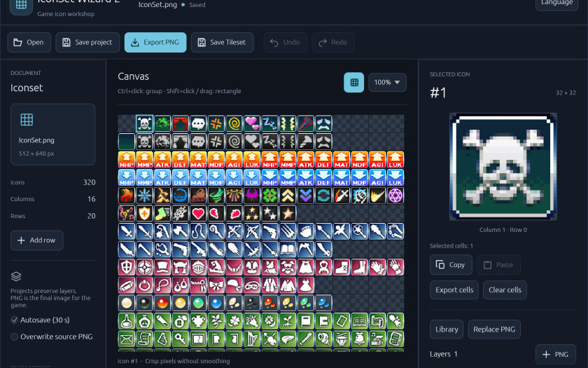Screen dimensions: 588x368
Task: Click the IconSet.png document card
Action: click(x=53, y=134)
